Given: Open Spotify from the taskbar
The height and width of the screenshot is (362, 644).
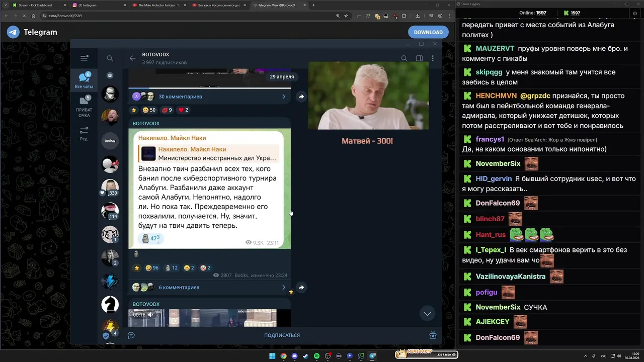Looking at the screenshot, I should pyautogui.click(x=316, y=356).
